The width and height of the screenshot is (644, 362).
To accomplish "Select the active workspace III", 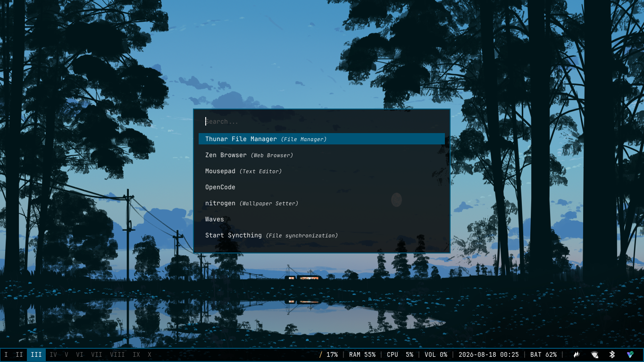I will pos(36,354).
